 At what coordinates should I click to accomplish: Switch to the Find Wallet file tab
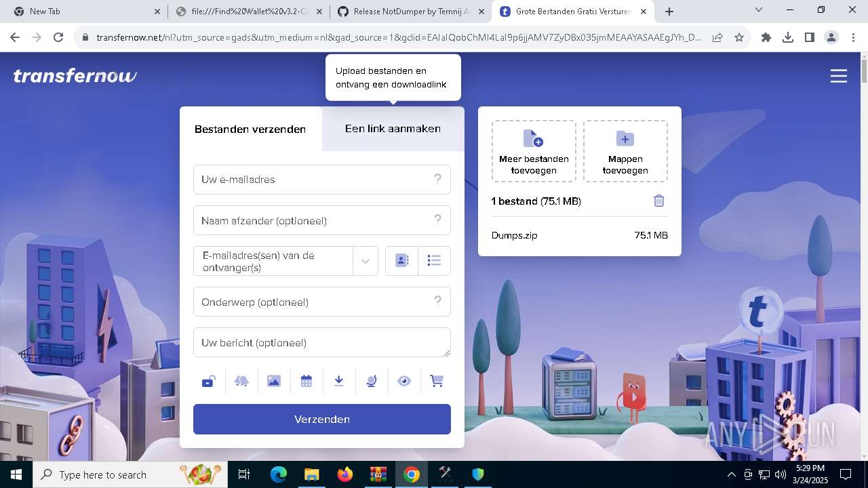click(x=248, y=12)
